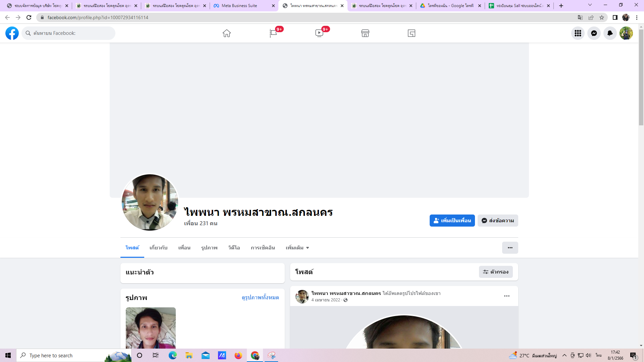Open Pages flag icon in navbar

click(x=273, y=33)
